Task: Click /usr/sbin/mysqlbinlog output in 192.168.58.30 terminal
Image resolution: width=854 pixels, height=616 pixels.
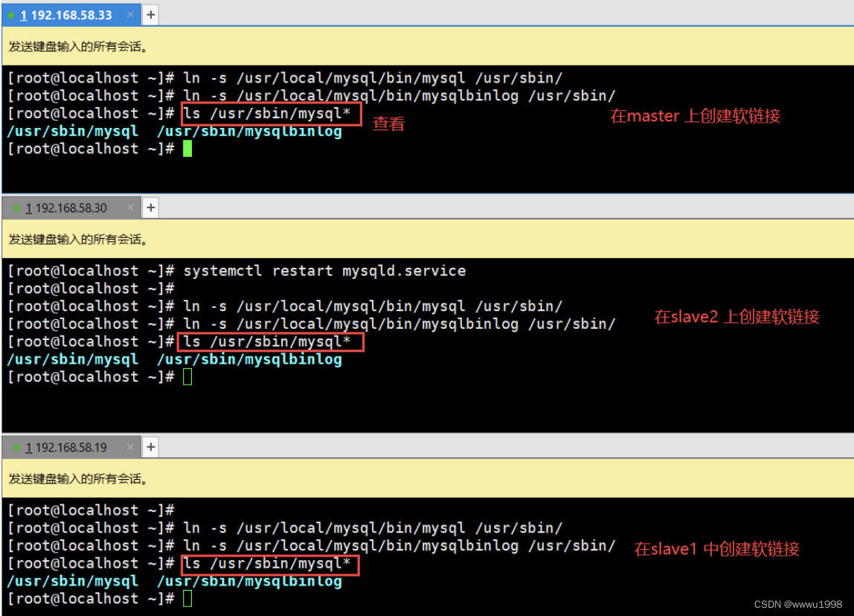Action: pyautogui.click(x=249, y=359)
